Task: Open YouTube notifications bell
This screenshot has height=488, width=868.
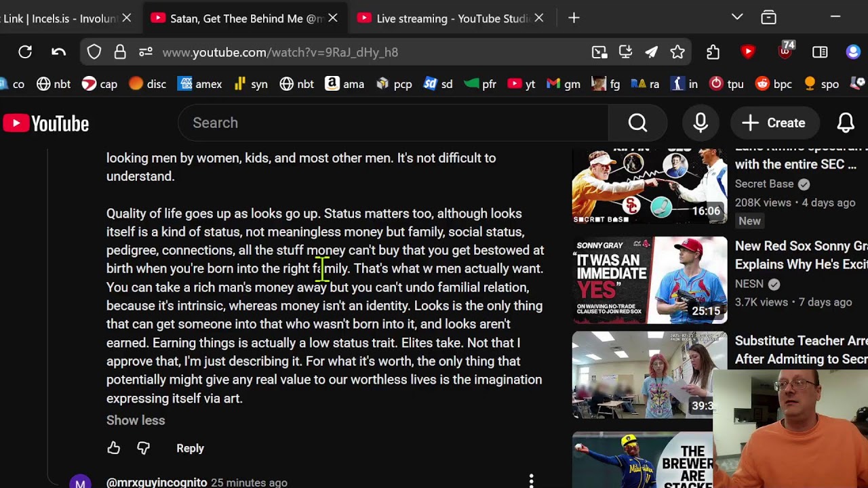Action: [845, 123]
